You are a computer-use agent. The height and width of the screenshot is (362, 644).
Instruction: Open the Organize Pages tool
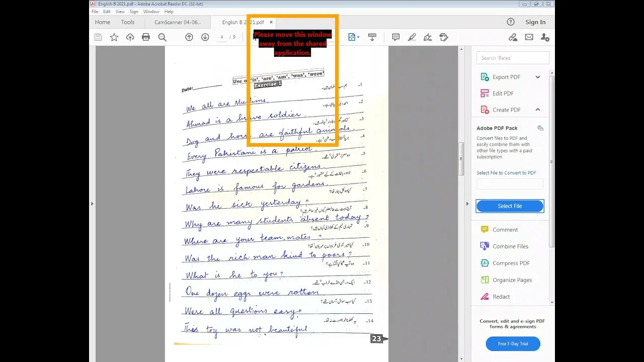tap(512, 280)
